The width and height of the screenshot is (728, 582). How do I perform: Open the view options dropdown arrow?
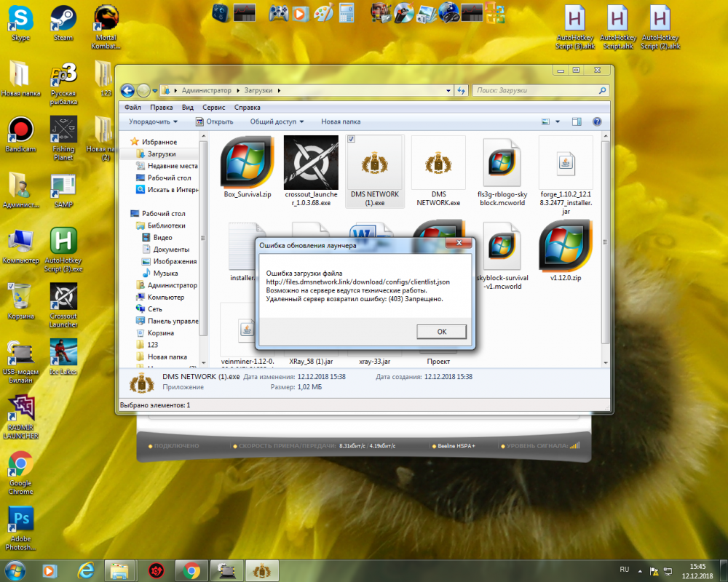[x=558, y=121]
